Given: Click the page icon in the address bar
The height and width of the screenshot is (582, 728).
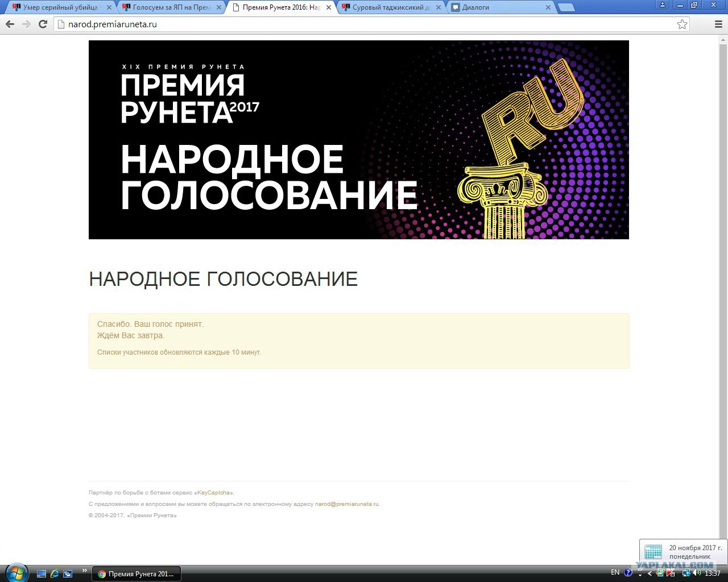Looking at the screenshot, I should click(x=62, y=24).
